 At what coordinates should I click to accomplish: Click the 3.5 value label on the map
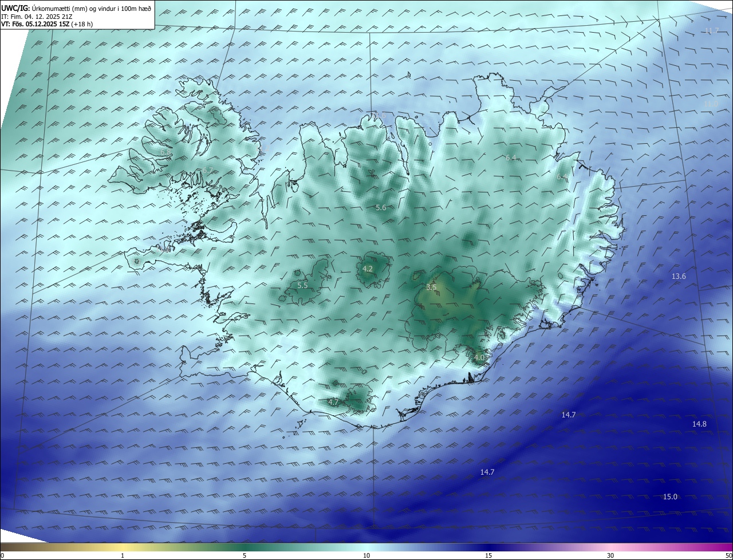tap(432, 287)
